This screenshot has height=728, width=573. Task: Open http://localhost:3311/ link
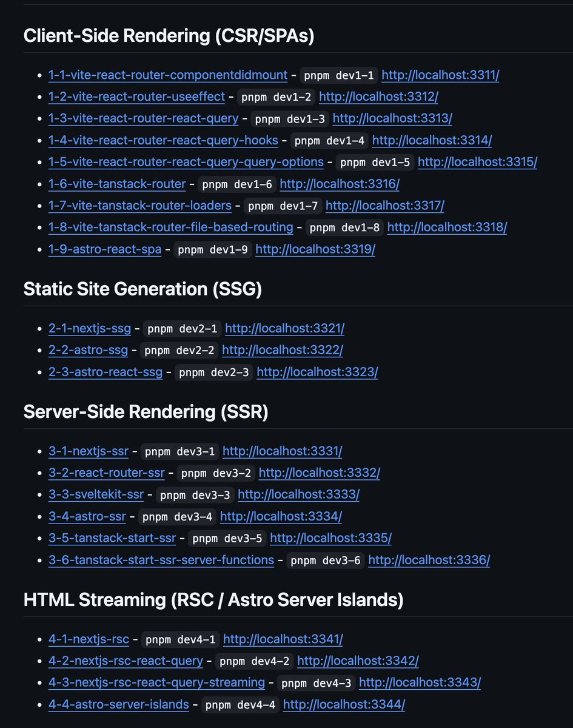coord(440,75)
